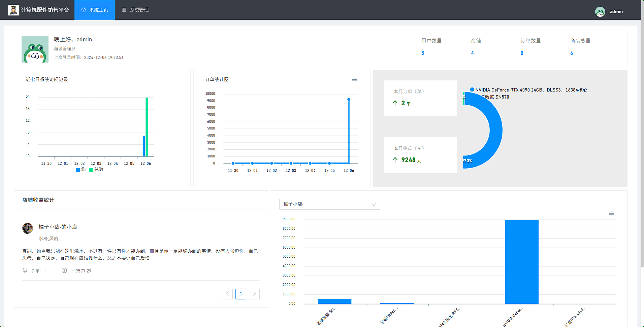Click the 9248 元 monthly revenue value
This screenshot has height=327, width=644.
(x=411, y=160)
